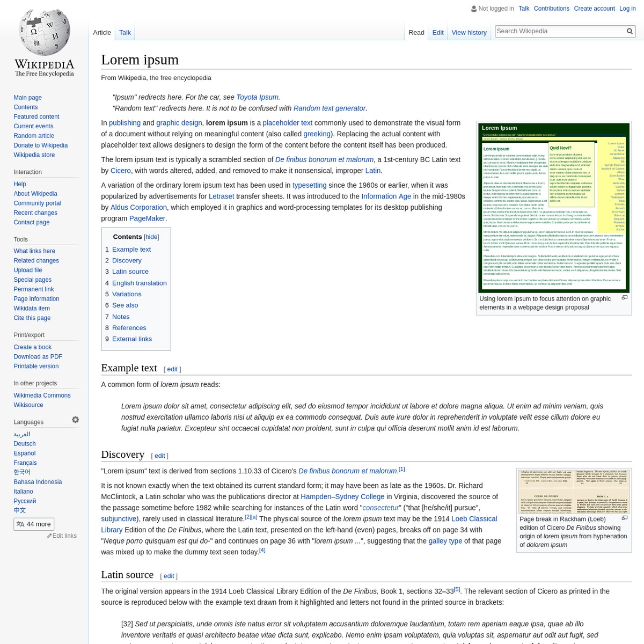Edit the Example text section
This screenshot has height=644, width=644.
172,369
